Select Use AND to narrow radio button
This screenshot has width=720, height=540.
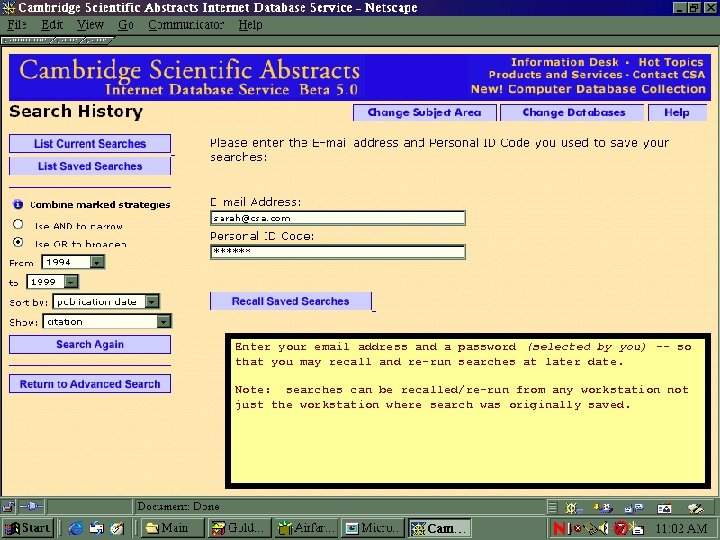click(18, 225)
